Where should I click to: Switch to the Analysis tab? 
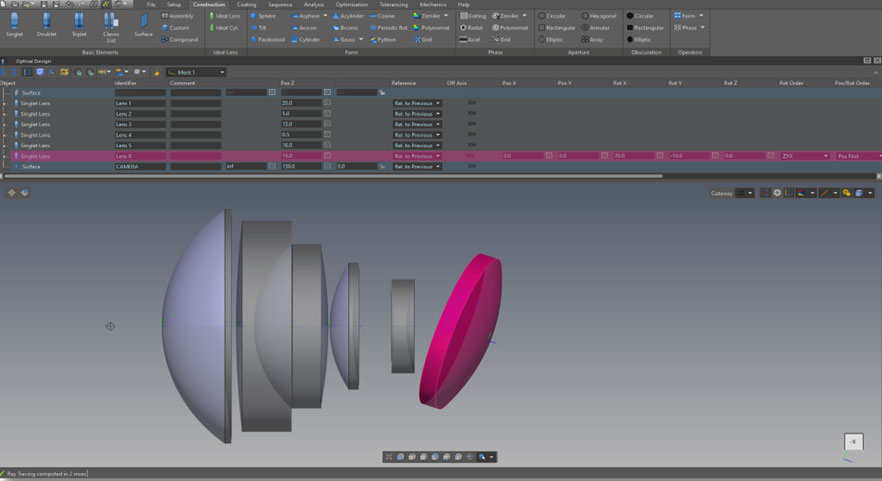coord(314,5)
